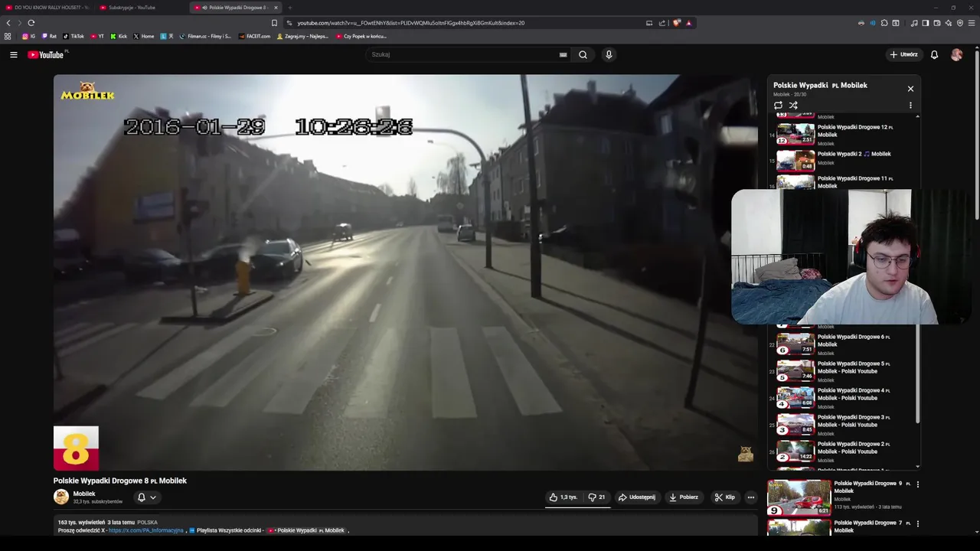Dislike the video with thumbs down
Screen dimensions: 980x551
[596, 497]
